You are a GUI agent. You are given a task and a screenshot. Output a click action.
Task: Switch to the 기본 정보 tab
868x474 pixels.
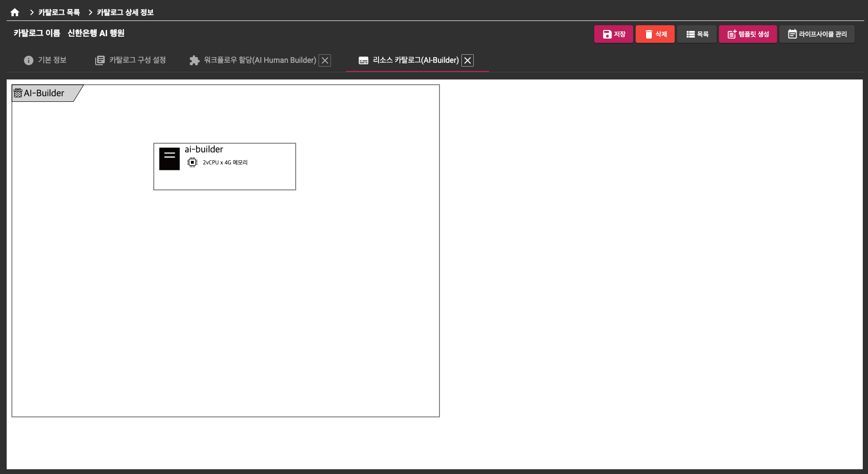pos(45,60)
